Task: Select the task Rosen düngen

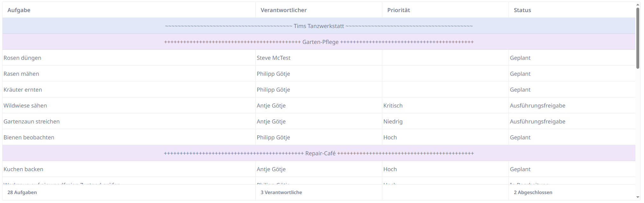Action: [22, 58]
